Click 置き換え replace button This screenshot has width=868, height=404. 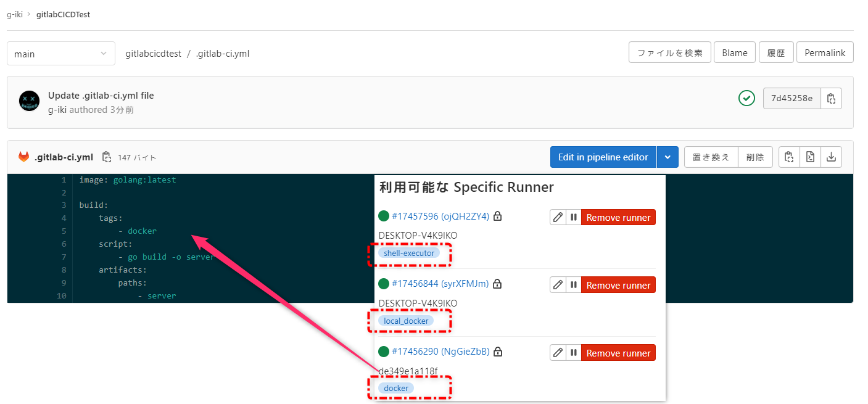(x=711, y=157)
